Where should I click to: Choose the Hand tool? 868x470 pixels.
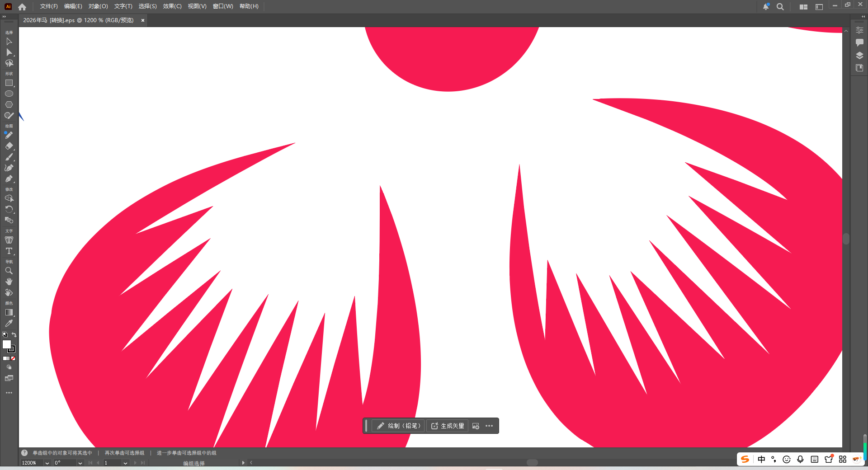point(9,282)
